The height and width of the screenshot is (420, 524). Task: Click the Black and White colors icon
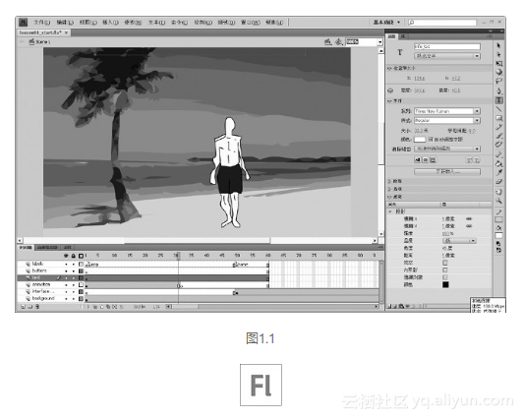pyautogui.click(x=498, y=243)
